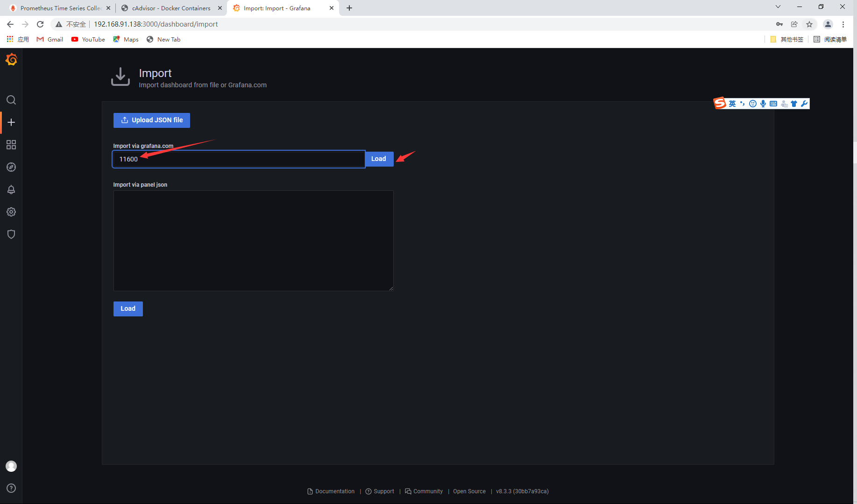Image resolution: width=857 pixels, height=504 pixels.
Task: Open the Sogou soft keyboard icon
Action: pyautogui.click(x=773, y=104)
